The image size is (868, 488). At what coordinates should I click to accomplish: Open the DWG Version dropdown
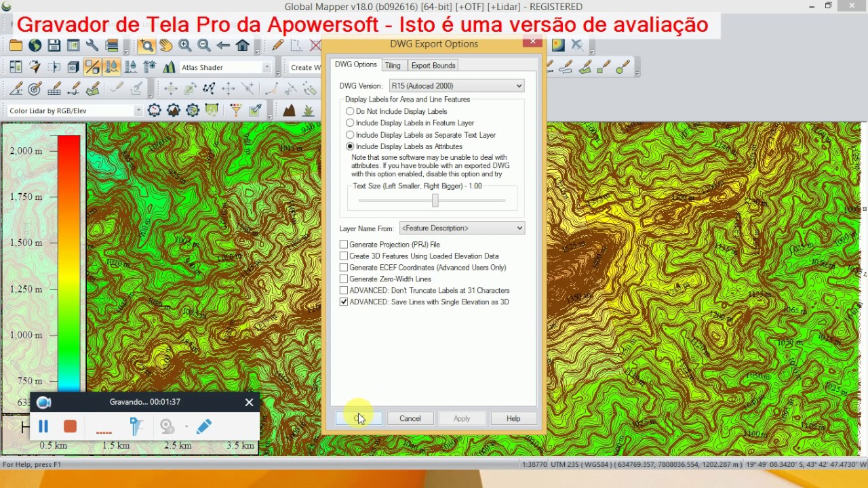tap(456, 86)
